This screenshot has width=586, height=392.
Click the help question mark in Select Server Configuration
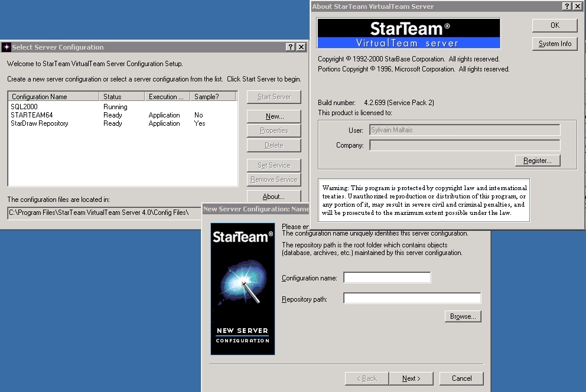(291, 47)
